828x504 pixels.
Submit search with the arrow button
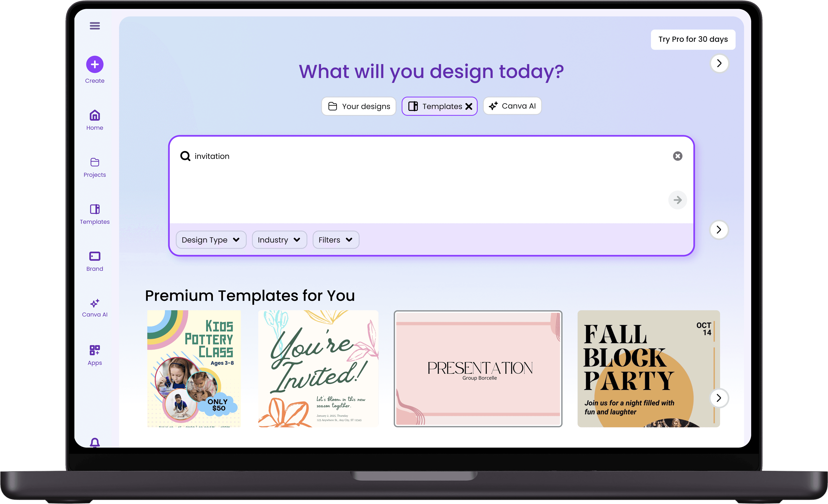(x=677, y=200)
